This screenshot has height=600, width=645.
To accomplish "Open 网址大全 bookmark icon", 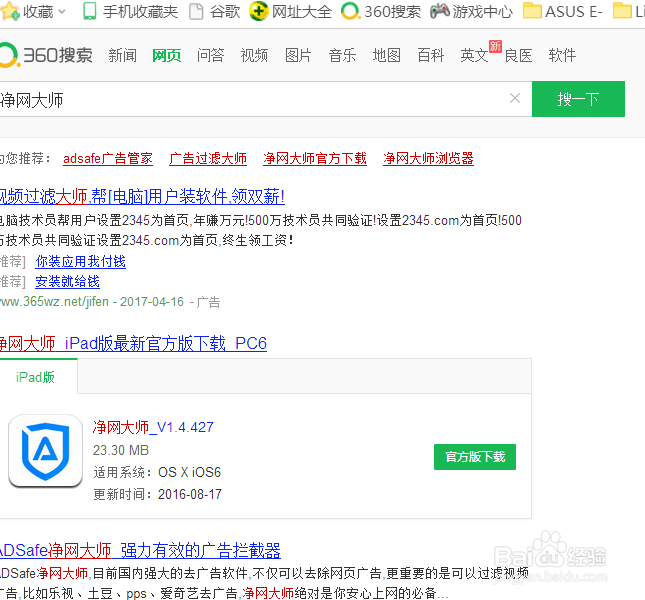I will pyautogui.click(x=259, y=11).
